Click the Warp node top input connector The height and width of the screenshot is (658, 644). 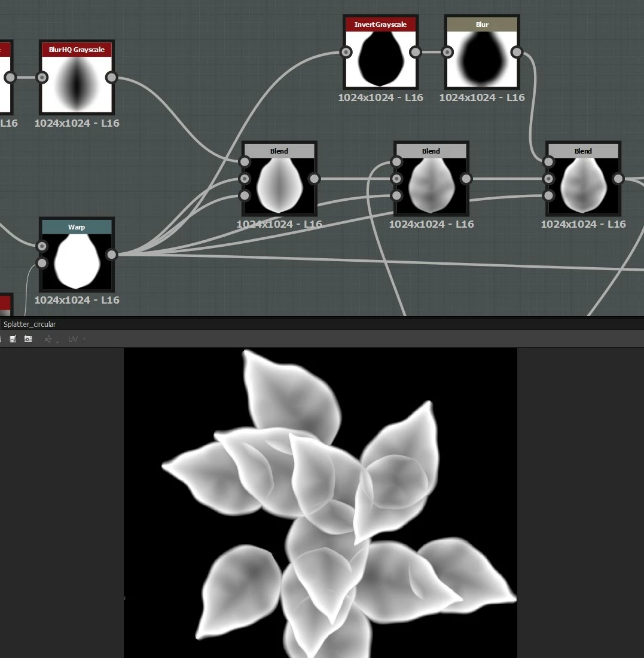(x=42, y=246)
